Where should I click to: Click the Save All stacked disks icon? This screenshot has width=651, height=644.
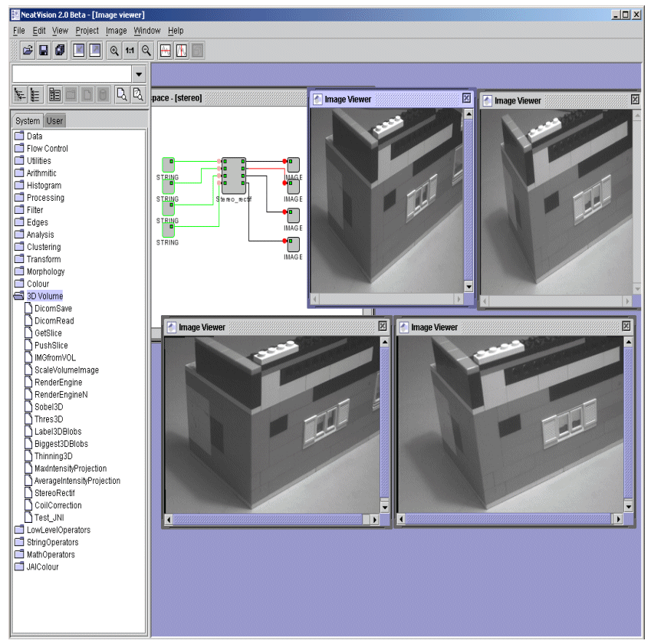(x=60, y=51)
